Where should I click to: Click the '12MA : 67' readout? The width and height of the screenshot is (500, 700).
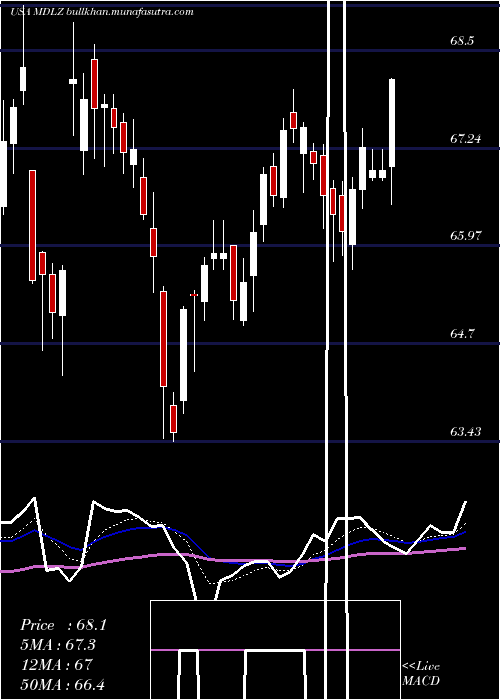[56, 664]
